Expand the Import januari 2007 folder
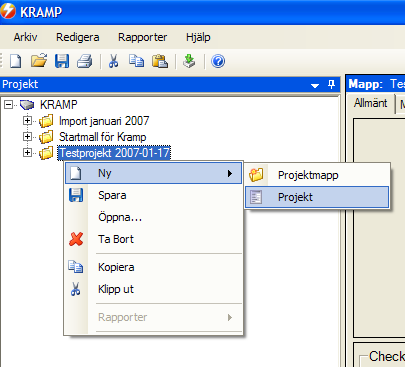Image resolution: width=405 pixels, height=367 pixels. (x=27, y=121)
